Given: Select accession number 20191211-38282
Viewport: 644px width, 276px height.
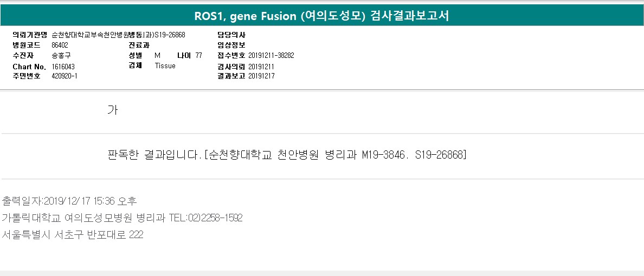Looking at the screenshot, I should 271,56.
